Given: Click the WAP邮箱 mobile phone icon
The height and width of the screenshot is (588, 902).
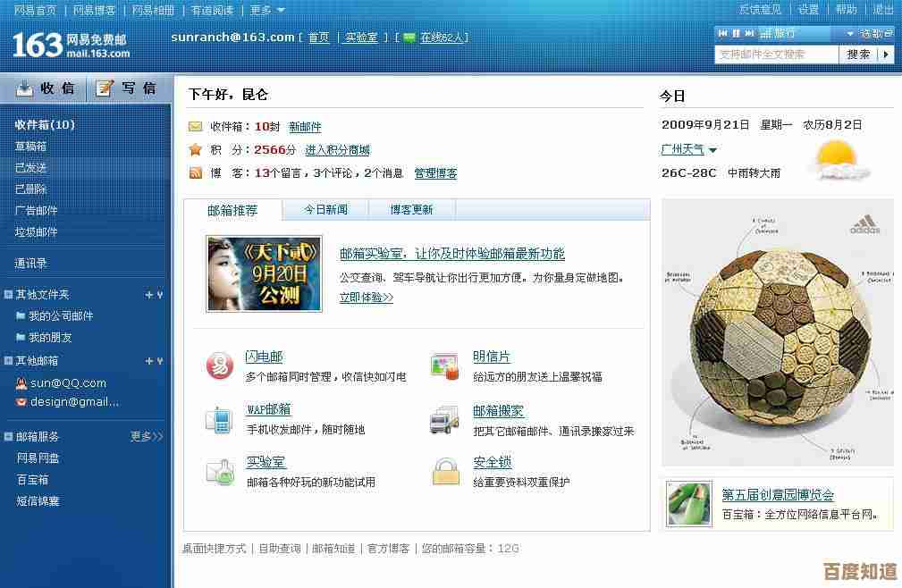Looking at the screenshot, I should 220,418.
